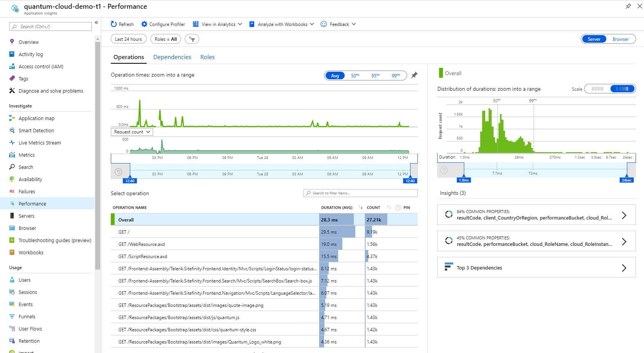644x353 pixels.
Task: Click the Last 24 hours filter
Action: click(x=128, y=39)
